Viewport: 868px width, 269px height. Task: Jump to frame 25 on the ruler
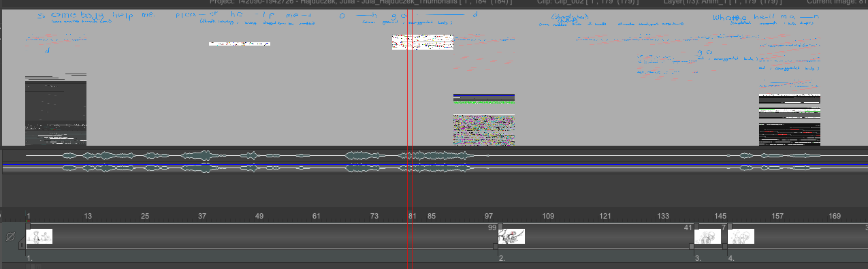145,216
